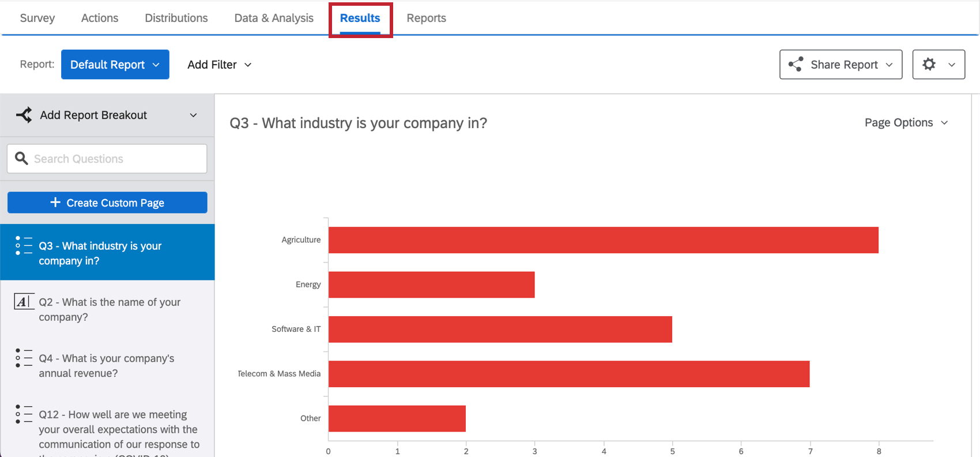The width and height of the screenshot is (980, 457).
Task: Click the Add Report Breakout branch icon
Action: [x=24, y=115]
